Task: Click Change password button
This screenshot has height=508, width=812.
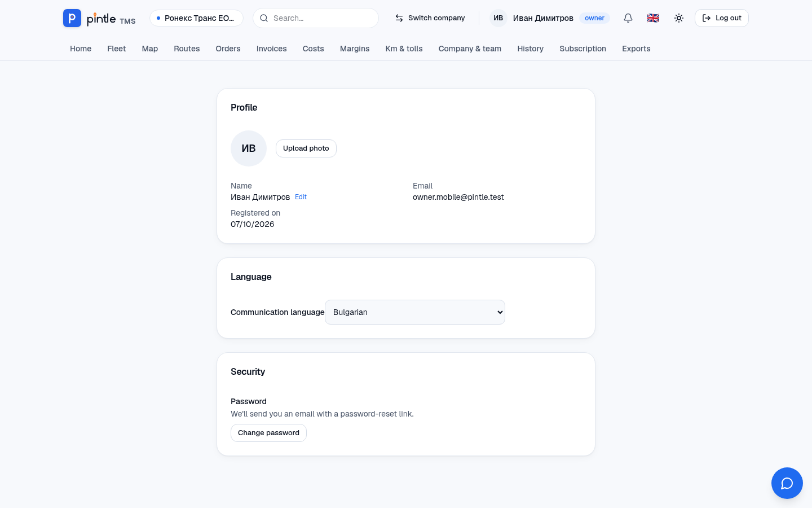Action: tap(268, 433)
